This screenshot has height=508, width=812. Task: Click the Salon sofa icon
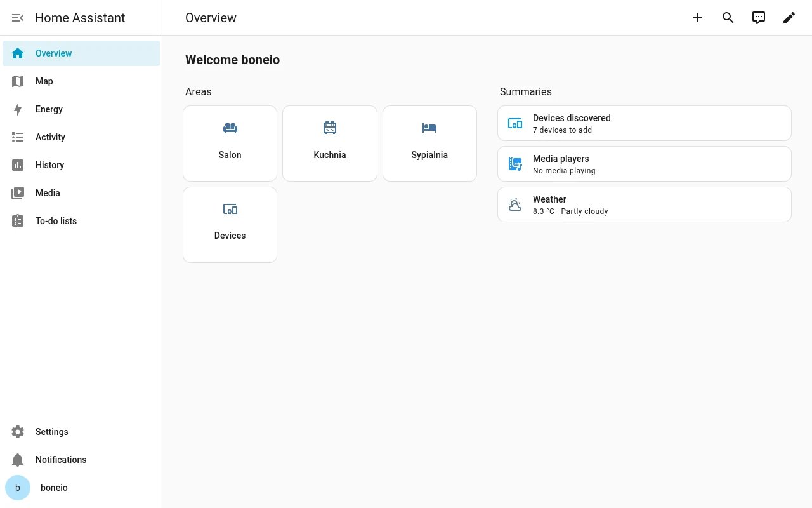[x=230, y=128]
